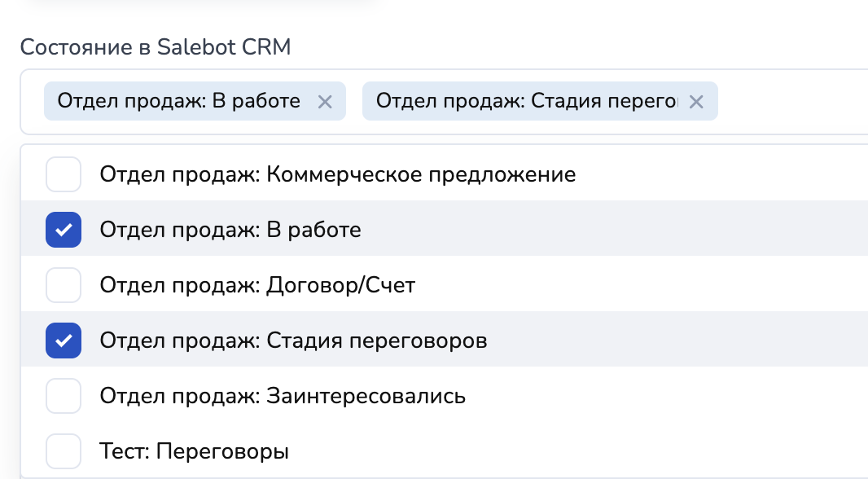Check the 'Договор/Счет' checkbox
The height and width of the screenshot is (479, 868).
[64, 285]
